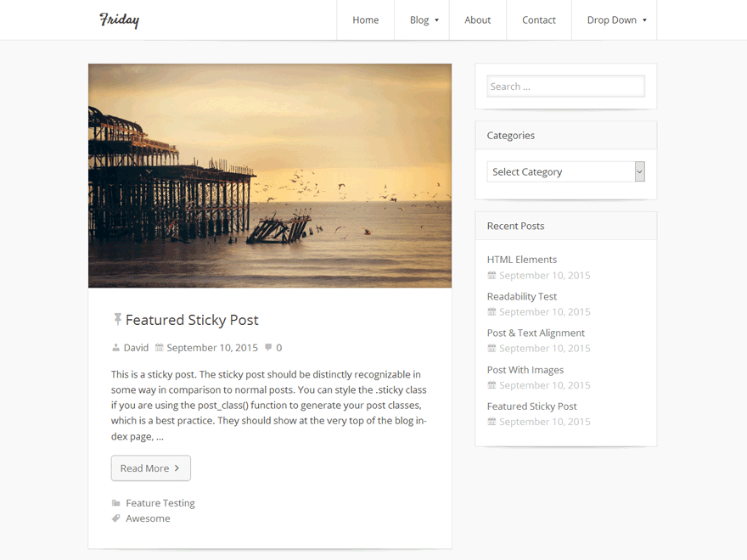Viewport: 747px width, 560px height.
Task: Open Readability Test recent post
Action: pos(522,296)
